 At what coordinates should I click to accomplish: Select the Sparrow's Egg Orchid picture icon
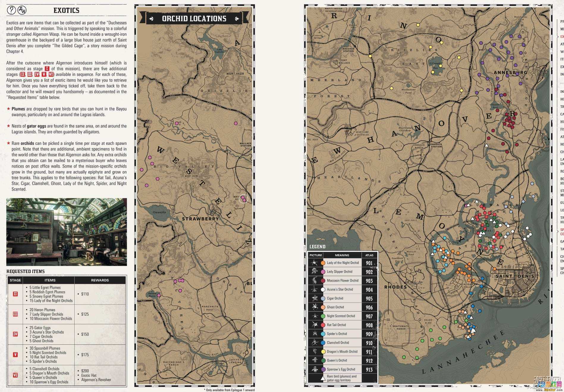314,369
